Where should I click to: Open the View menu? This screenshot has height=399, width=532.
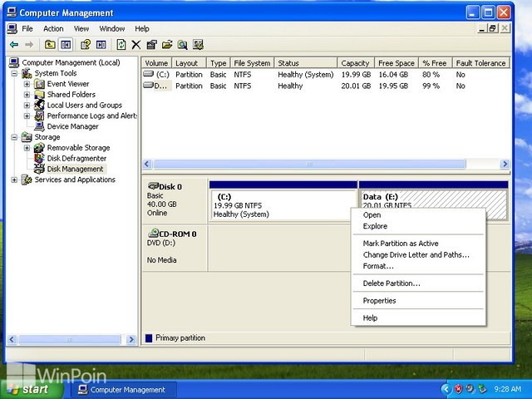click(81, 29)
